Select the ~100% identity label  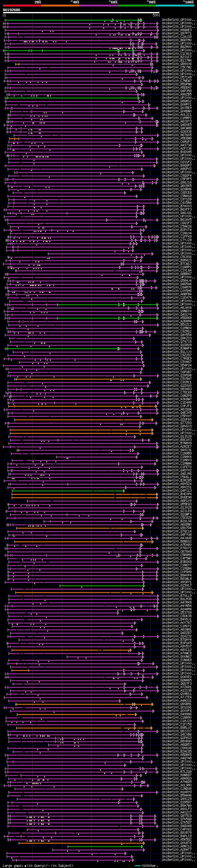(x=189, y=2)
